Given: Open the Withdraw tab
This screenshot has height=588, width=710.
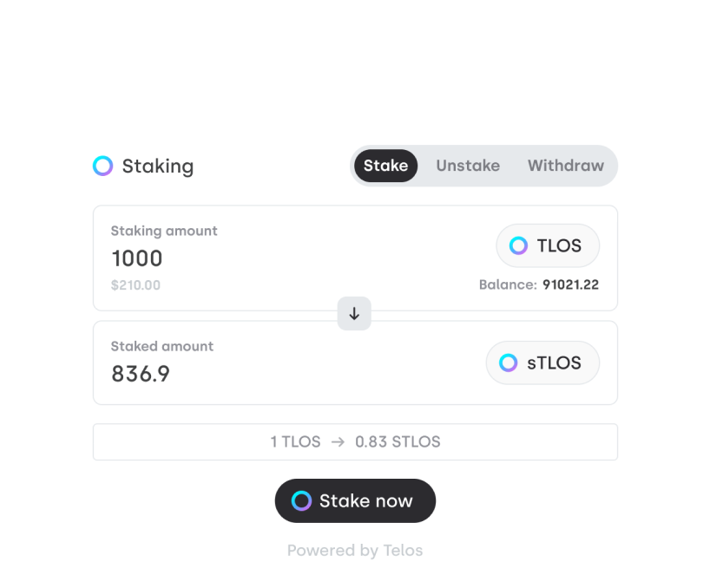Looking at the screenshot, I should [x=565, y=166].
